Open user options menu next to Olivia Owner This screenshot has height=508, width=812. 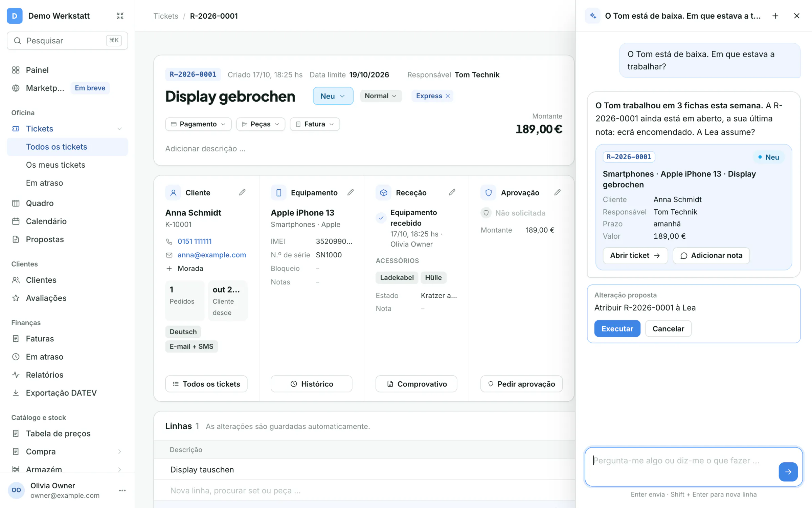click(122, 490)
